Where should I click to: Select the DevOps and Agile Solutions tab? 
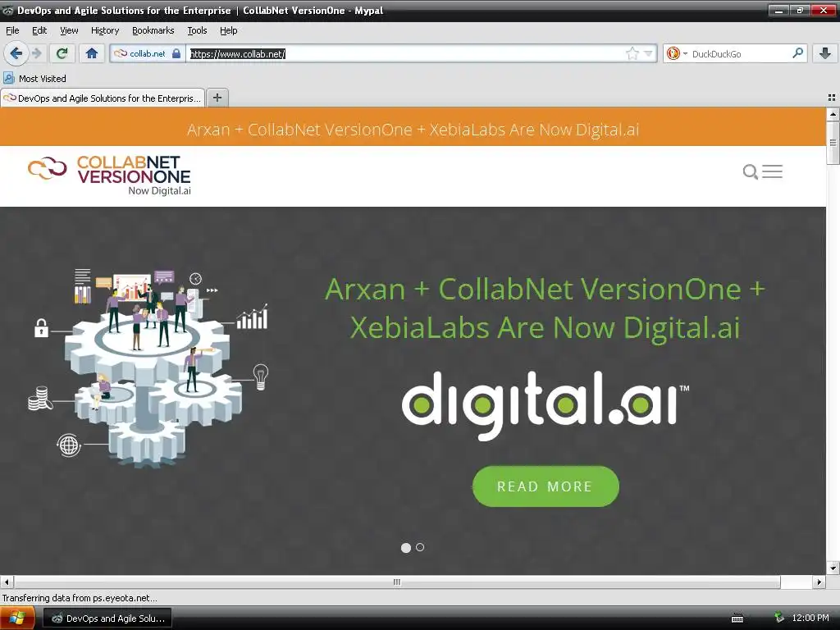pyautogui.click(x=103, y=98)
